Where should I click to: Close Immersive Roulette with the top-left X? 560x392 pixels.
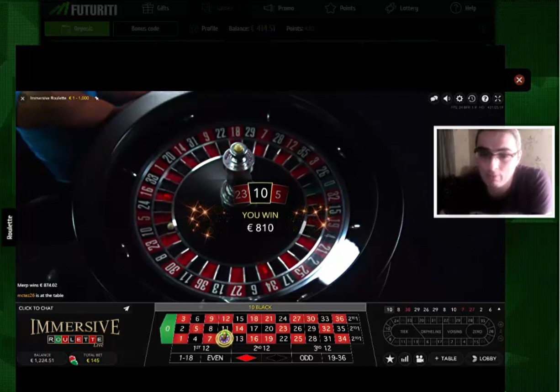point(22,98)
